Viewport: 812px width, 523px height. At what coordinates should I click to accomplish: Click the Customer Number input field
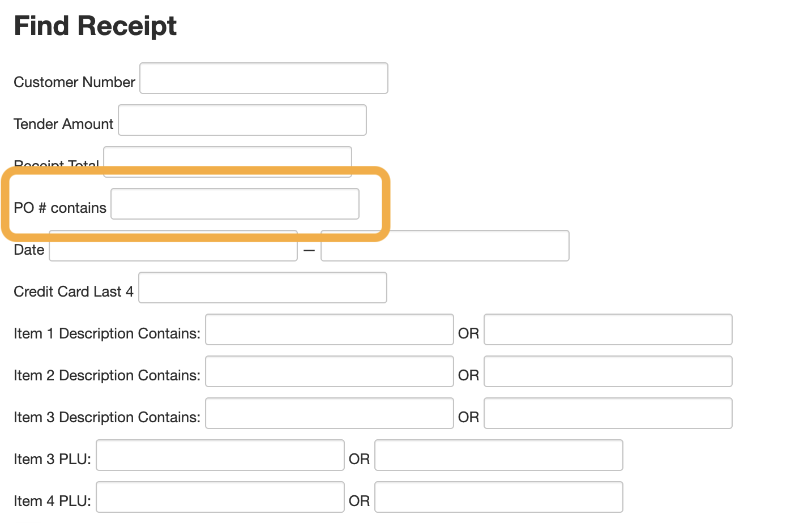pos(264,78)
